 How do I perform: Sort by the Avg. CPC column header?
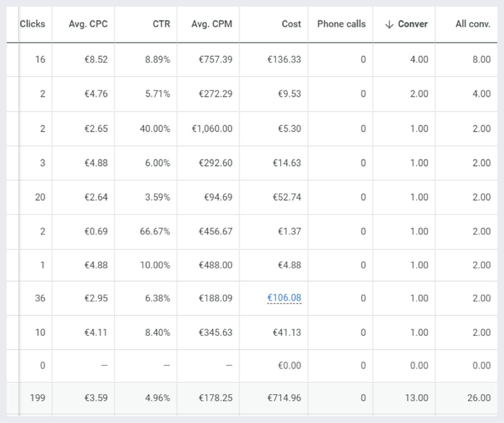click(x=88, y=24)
